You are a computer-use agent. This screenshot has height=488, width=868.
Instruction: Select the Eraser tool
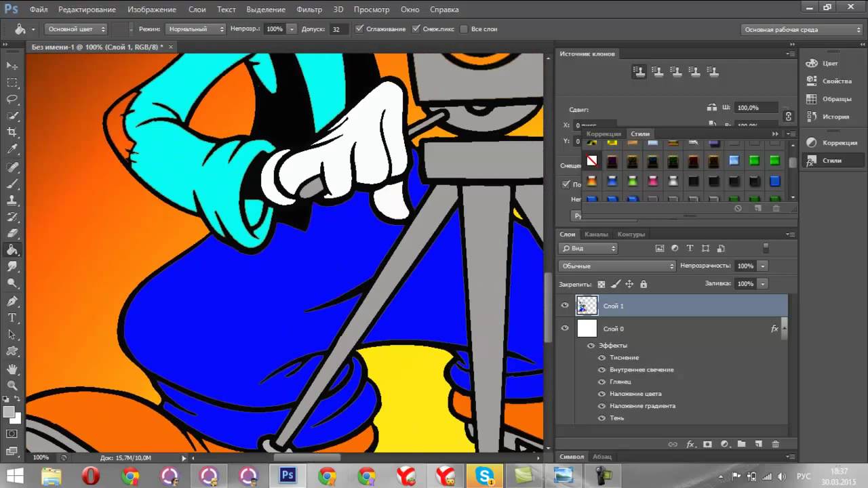12,234
